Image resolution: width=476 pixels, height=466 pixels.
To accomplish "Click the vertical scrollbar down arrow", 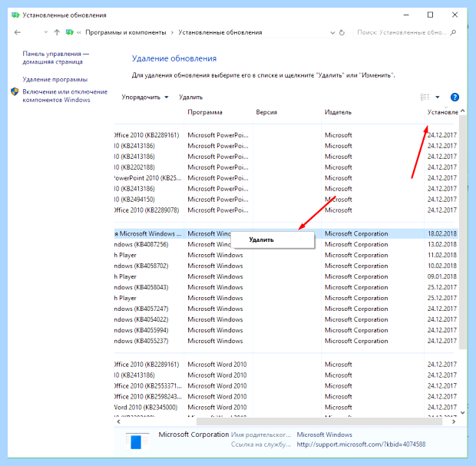I will click(x=462, y=412).
